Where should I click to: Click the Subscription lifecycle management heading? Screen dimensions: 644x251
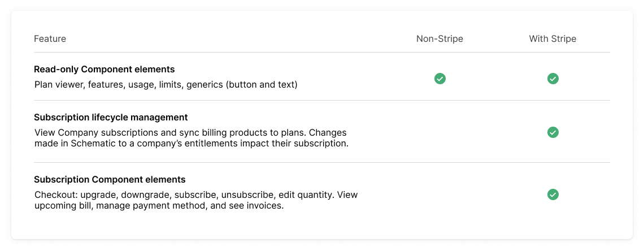(111, 118)
